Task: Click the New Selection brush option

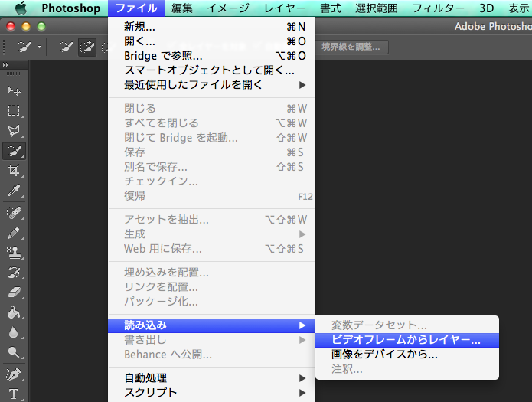Action: 66,47
